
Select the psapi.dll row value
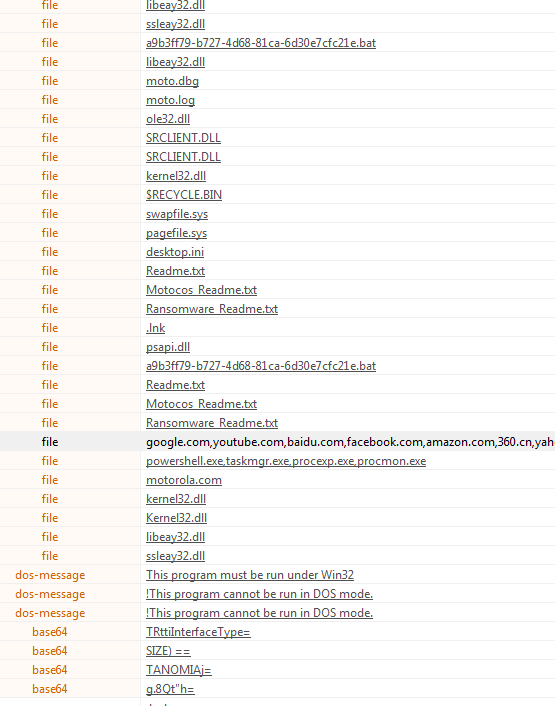coord(168,347)
